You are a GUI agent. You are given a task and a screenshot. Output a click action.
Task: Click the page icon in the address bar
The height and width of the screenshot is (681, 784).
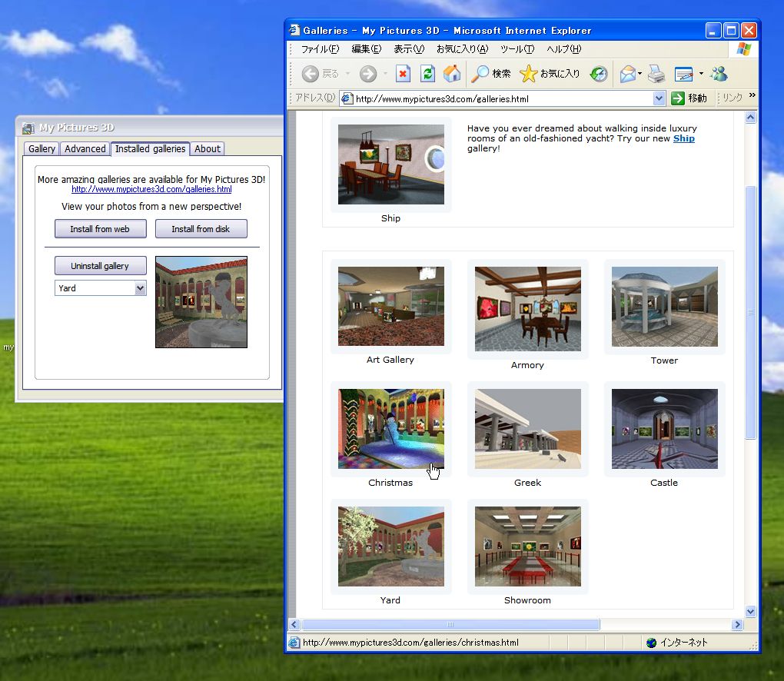[347, 98]
